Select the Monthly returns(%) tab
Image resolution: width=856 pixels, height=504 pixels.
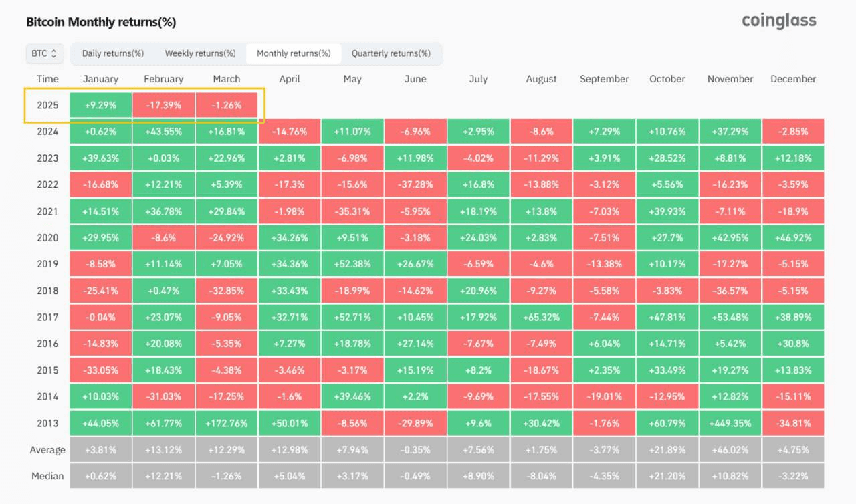(294, 53)
